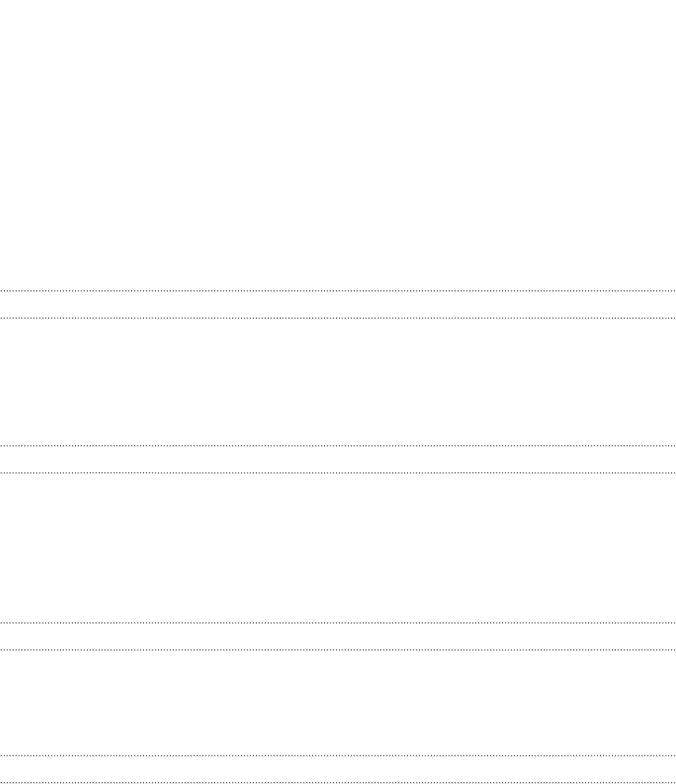The image size is (676, 784).
Task: Click blank space between second and third line pairs
Action: pyautogui.click(x=338, y=547)
